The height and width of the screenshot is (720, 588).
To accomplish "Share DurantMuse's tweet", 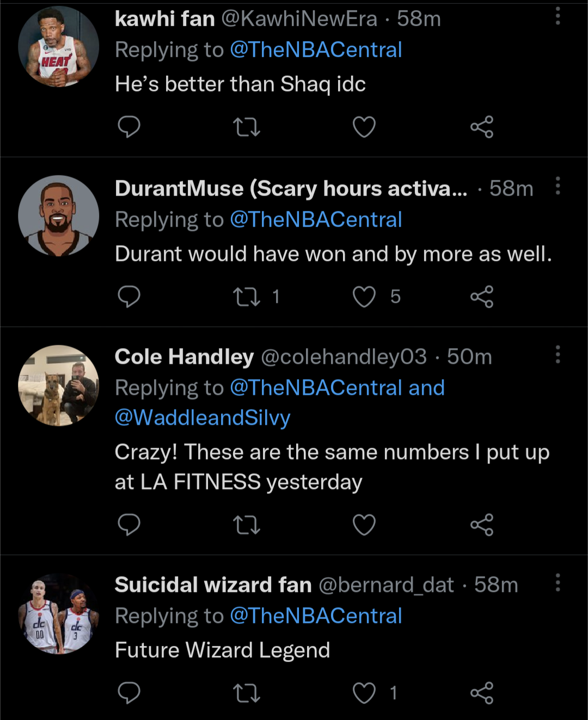I will click(482, 297).
